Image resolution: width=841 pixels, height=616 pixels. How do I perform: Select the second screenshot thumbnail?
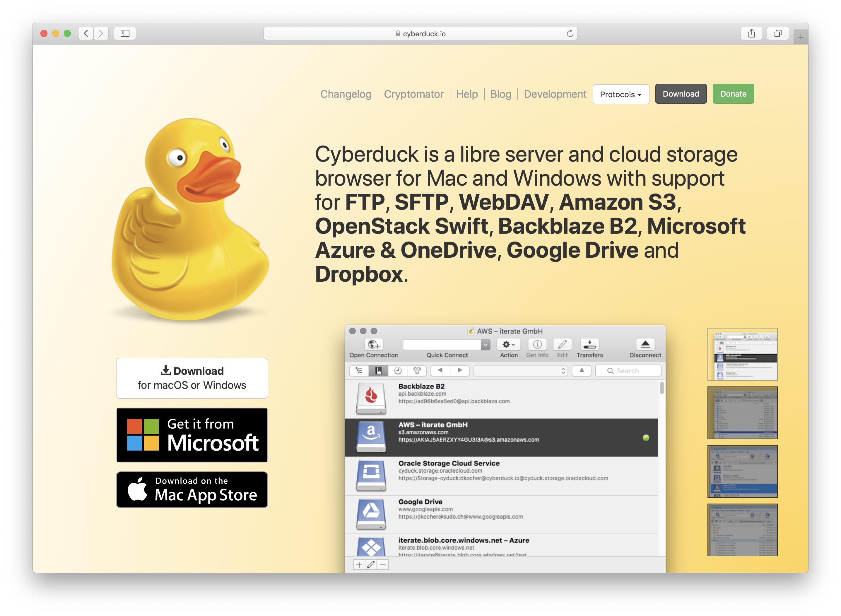click(x=742, y=413)
